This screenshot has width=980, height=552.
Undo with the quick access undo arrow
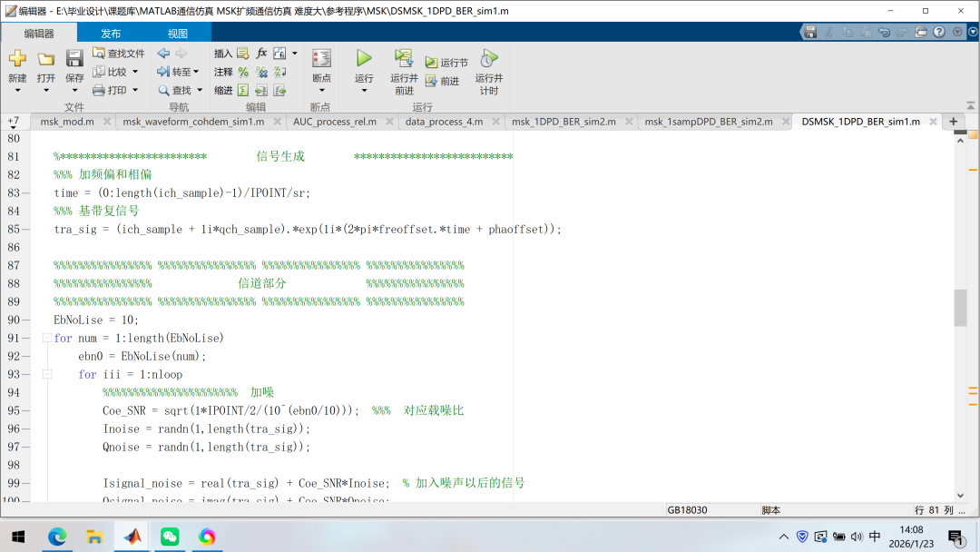(884, 32)
